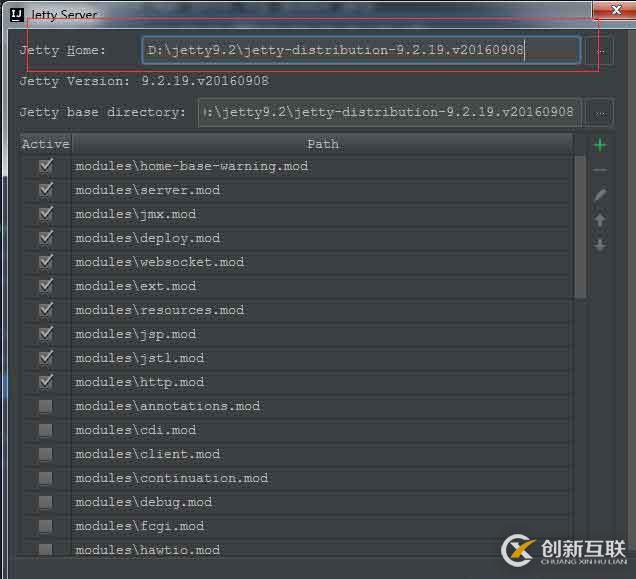Click Jetty Version value 9.2.19.v20160908
This screenshot has height=579, width=636.
point(205,81)
